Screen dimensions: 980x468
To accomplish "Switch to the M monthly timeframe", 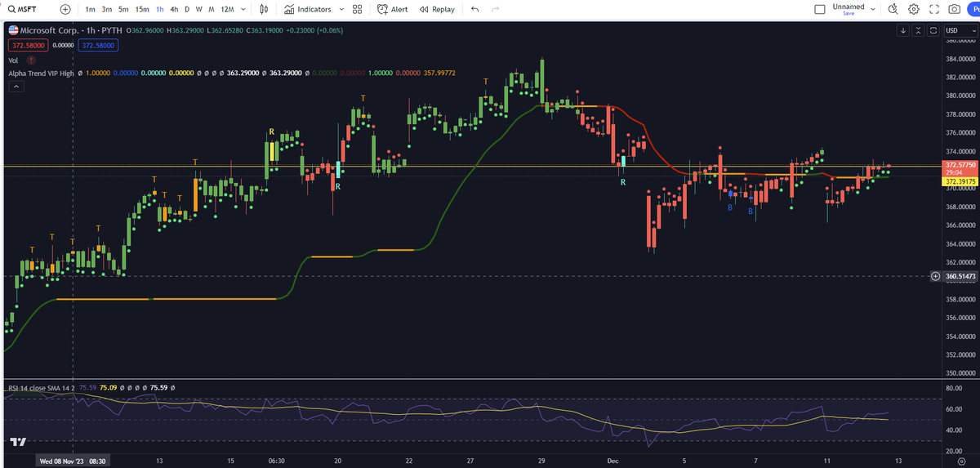I will pyautogui.click(x=212, y=9).
